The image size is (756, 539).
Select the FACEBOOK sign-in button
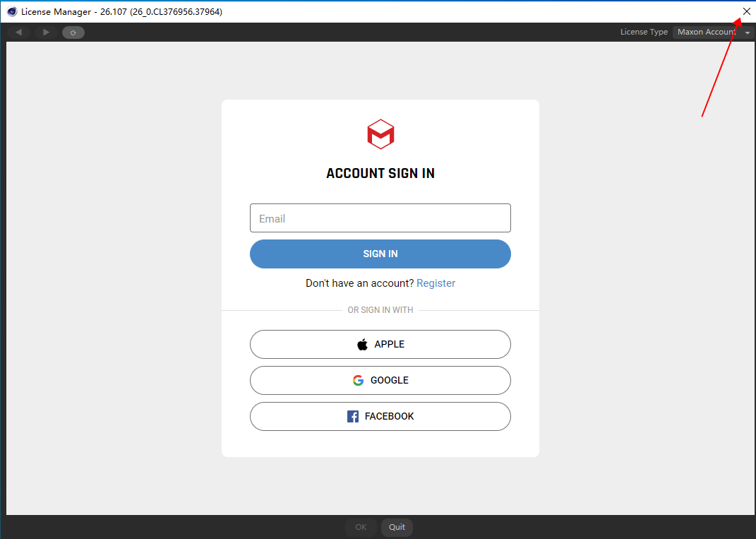380,417
